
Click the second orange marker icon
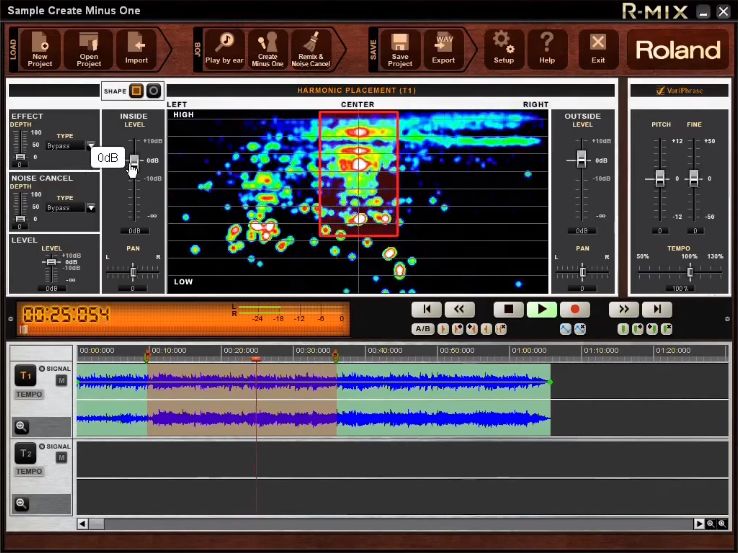coord(457,329)
